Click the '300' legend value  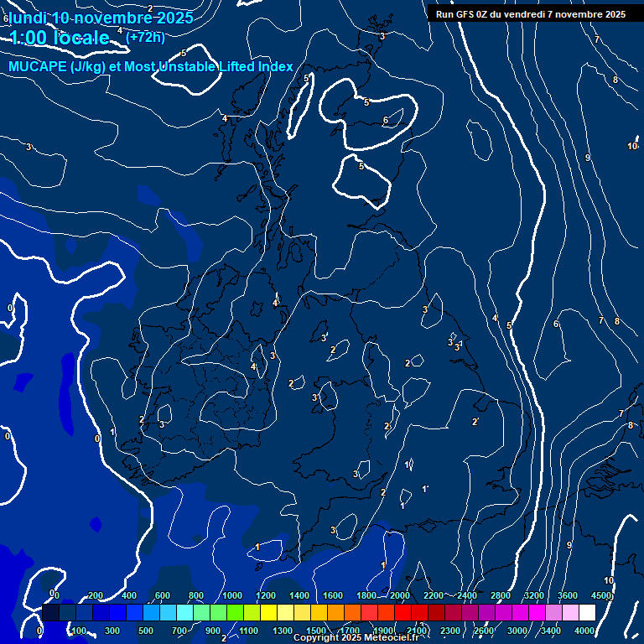pyautogui.click(x=112, y=631)
